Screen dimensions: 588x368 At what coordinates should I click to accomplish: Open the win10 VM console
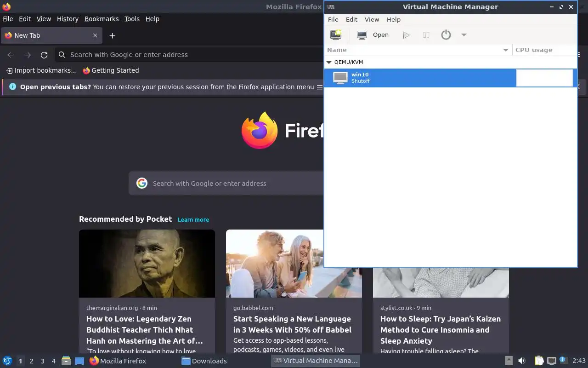[x=373, y=35]
